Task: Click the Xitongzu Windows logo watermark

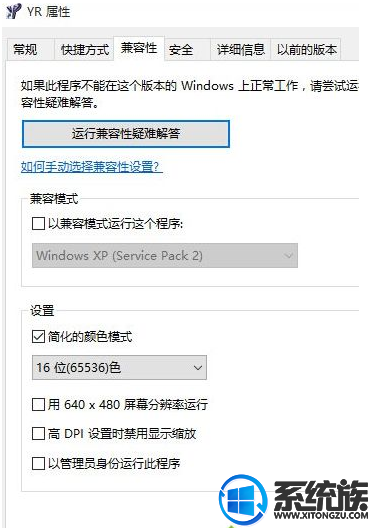Action: pos(243,500)
